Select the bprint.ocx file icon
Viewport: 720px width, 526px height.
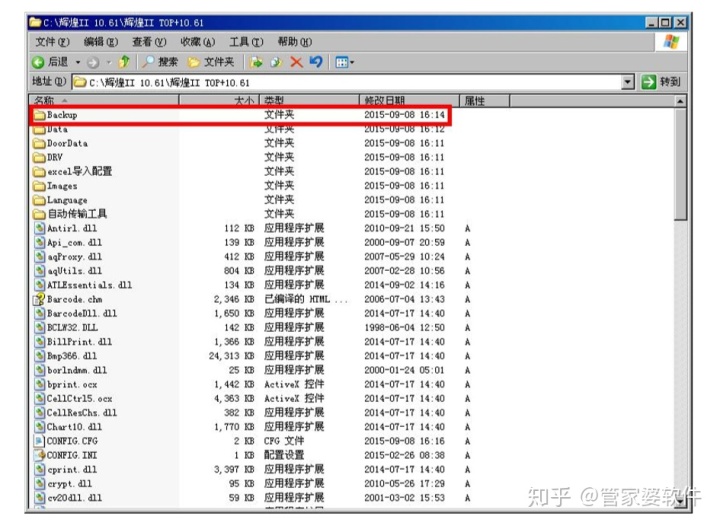40,384
